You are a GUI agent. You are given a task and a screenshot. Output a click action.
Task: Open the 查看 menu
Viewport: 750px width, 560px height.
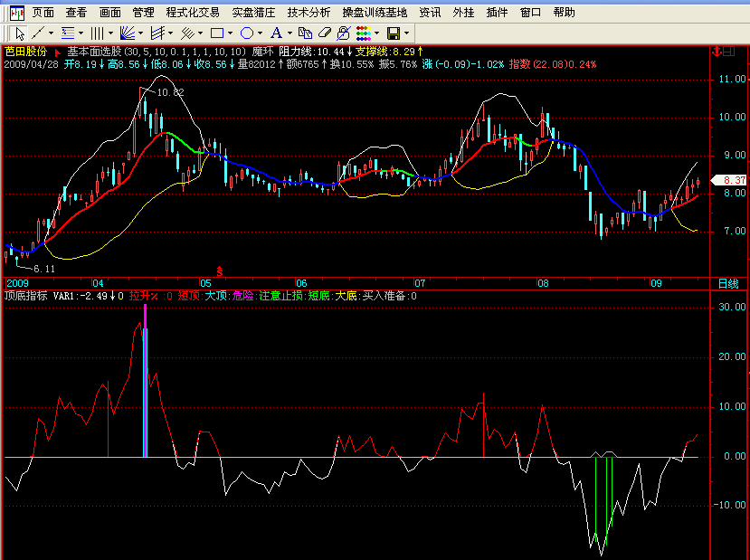tap(77, 13)
